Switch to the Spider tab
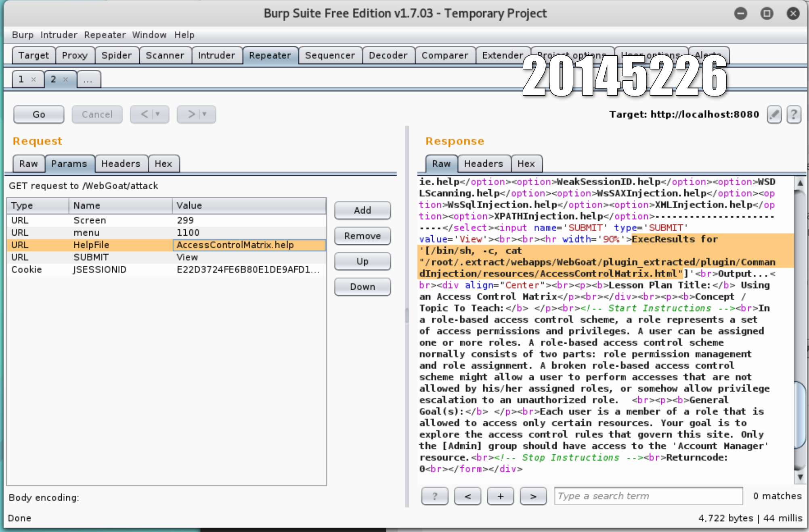The image size is (809, 532). pyautogui.click(x=117, y=55)
